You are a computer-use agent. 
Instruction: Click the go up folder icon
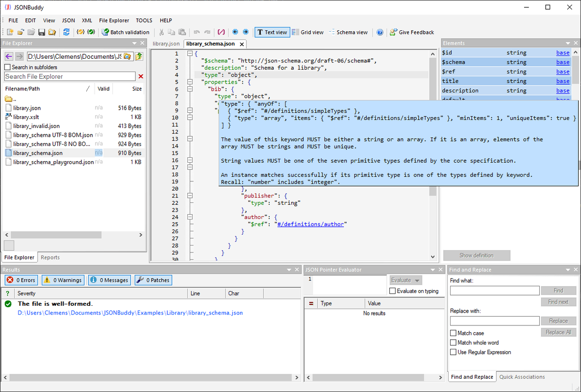point(139,57)
